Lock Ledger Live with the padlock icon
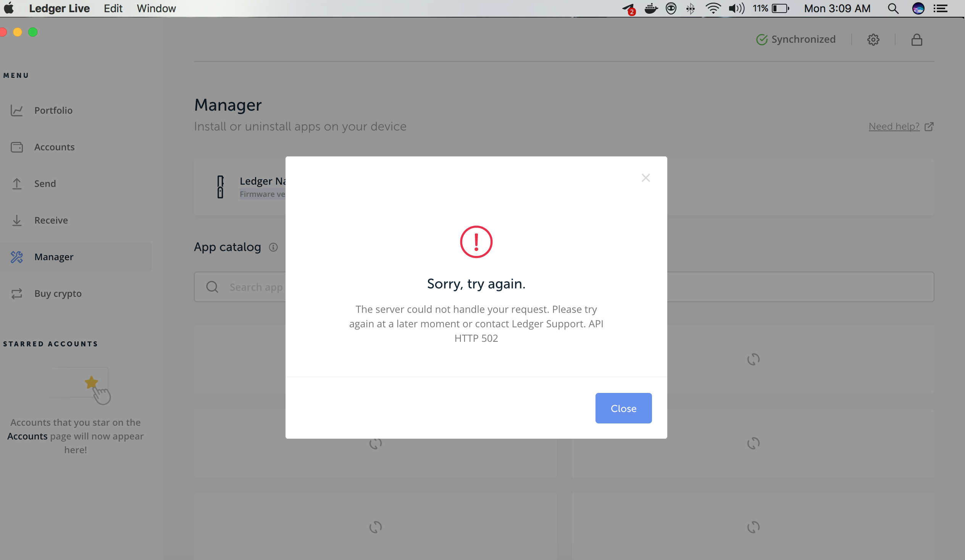Screen dimensions: 965x560 pos(917,39)
